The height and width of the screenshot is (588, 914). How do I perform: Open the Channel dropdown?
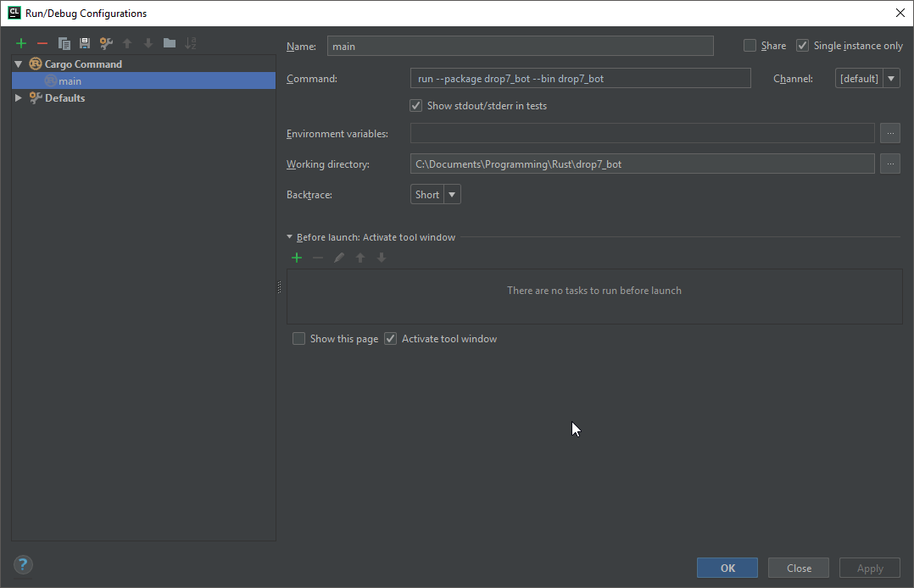coord(891,77)
